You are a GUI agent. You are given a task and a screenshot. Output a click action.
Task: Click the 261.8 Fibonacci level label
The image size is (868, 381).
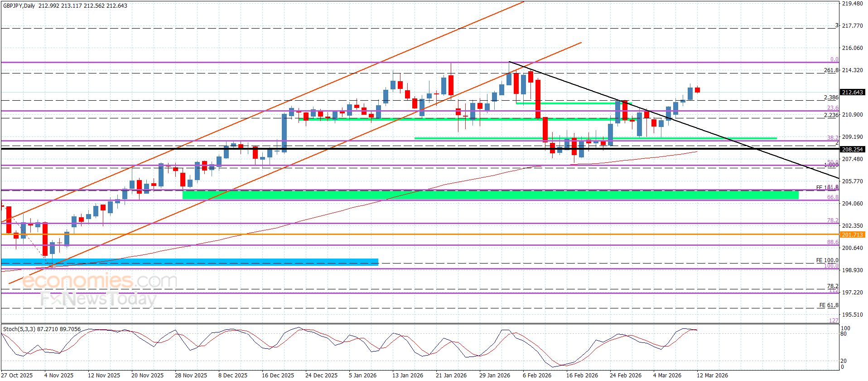pyautogui.click(x=831, y=70)
